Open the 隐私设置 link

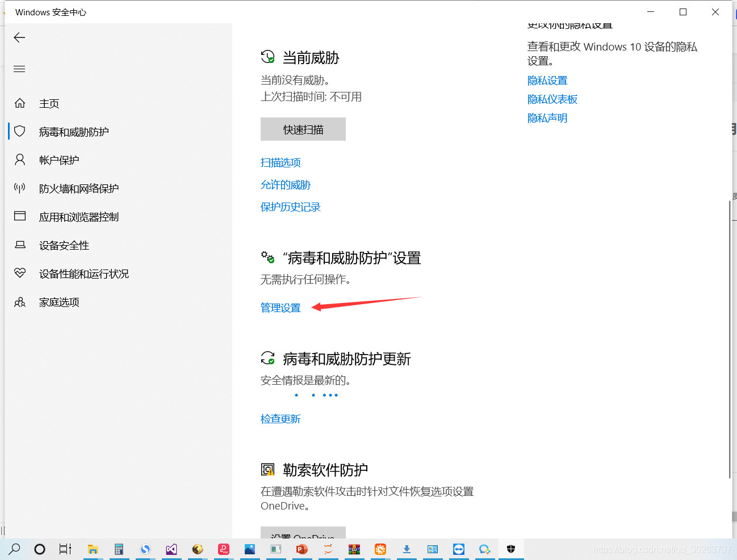547,81
